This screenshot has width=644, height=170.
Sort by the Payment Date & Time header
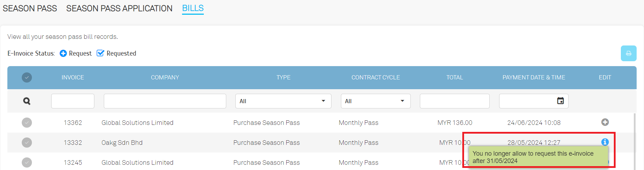[534, 77]
